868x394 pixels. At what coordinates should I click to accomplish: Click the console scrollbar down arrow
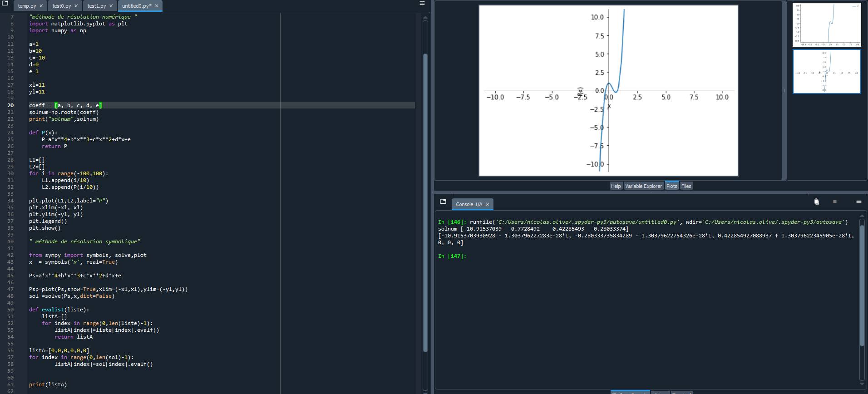click(x=863, y=385)
